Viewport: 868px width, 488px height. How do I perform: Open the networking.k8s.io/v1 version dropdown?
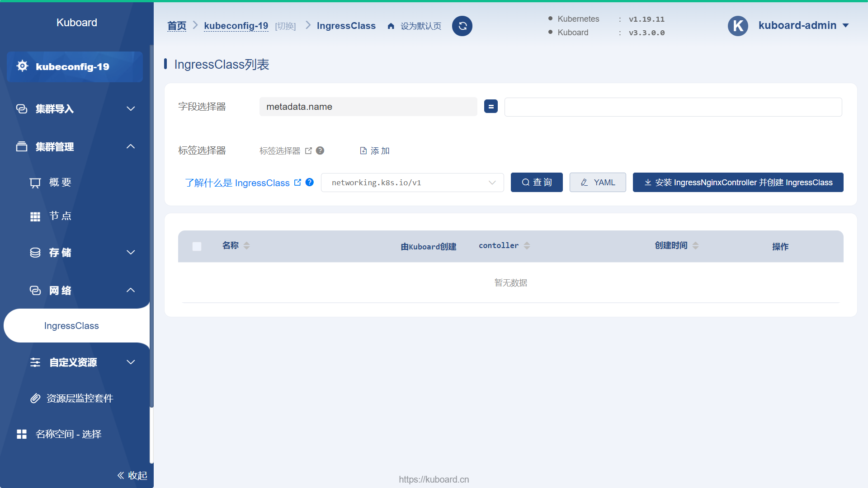pos(412,183)
